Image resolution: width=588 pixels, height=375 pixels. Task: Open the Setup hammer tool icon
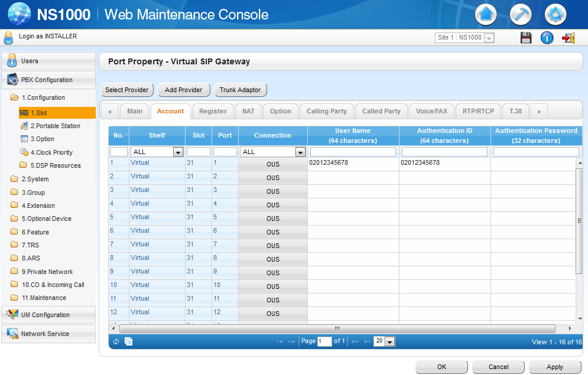(x=521, y=15)
